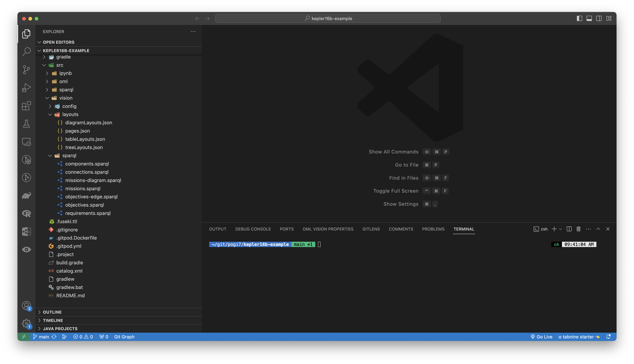Click the errors and warnings counter

(83, 337)
